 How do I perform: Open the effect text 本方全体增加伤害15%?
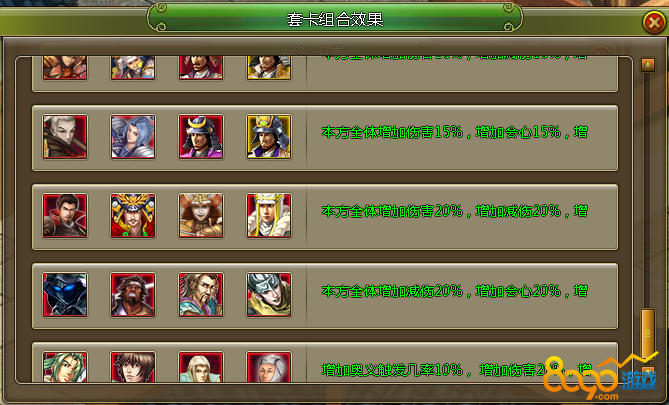click(392, 132)
